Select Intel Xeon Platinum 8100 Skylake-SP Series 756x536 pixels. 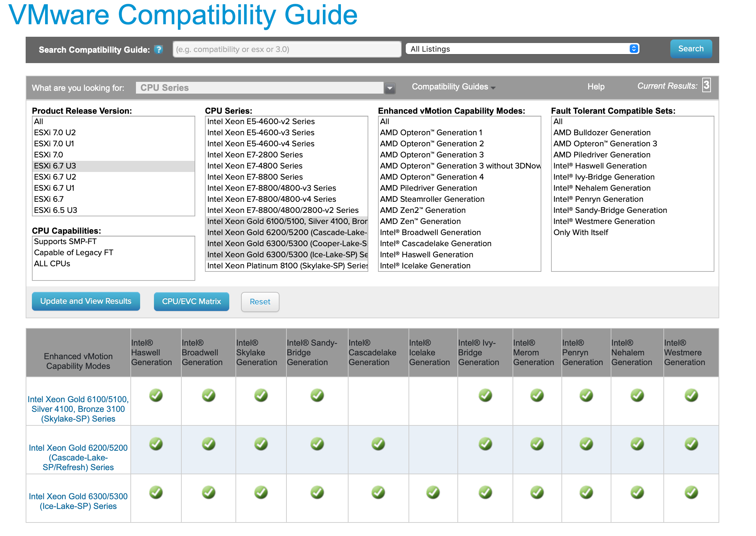coord(286,266)
